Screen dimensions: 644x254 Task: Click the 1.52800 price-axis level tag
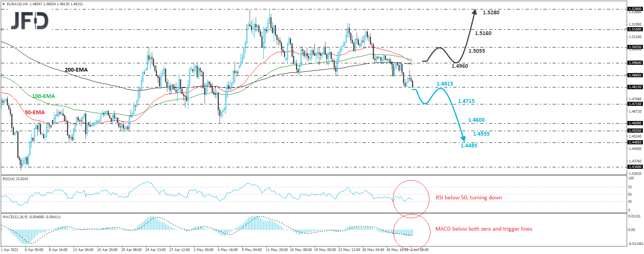(635, 9)
